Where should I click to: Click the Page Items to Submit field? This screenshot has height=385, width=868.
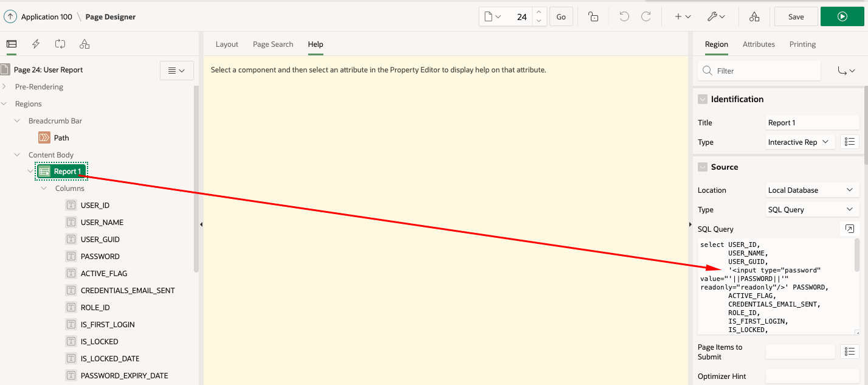801,352
